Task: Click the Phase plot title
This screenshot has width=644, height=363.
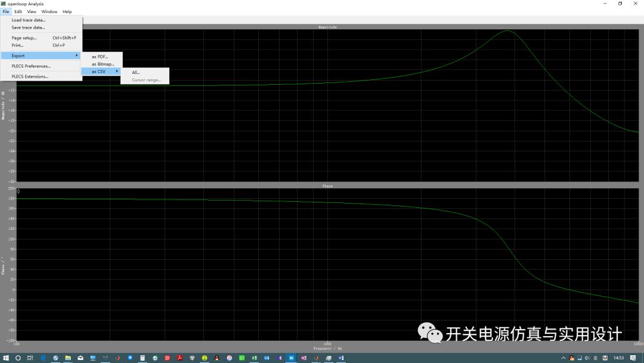Action: pyautogui.click(x=327, y=186)
